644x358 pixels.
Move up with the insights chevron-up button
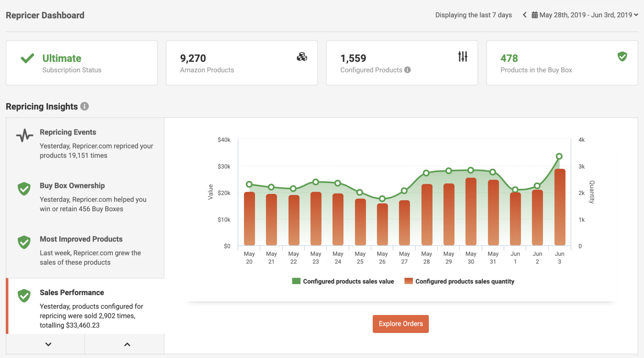(125, 344)
